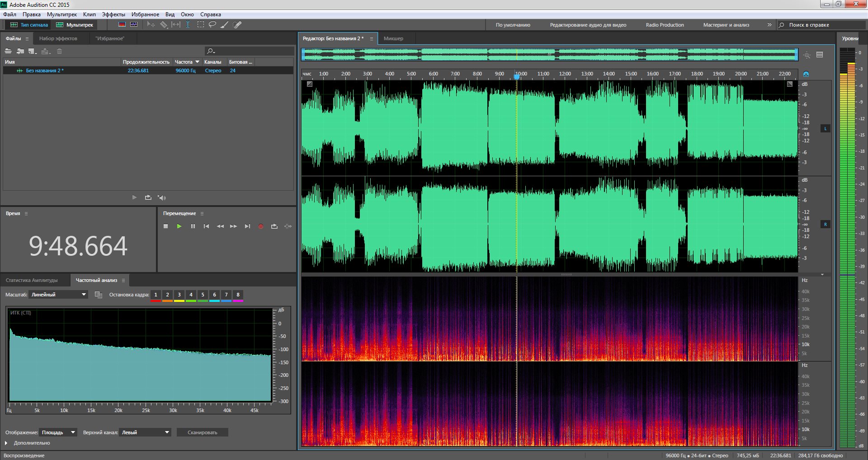The image size is (868, 460).
Task: Pick the Paintbrush selection tool
Action: coord(224,25)
